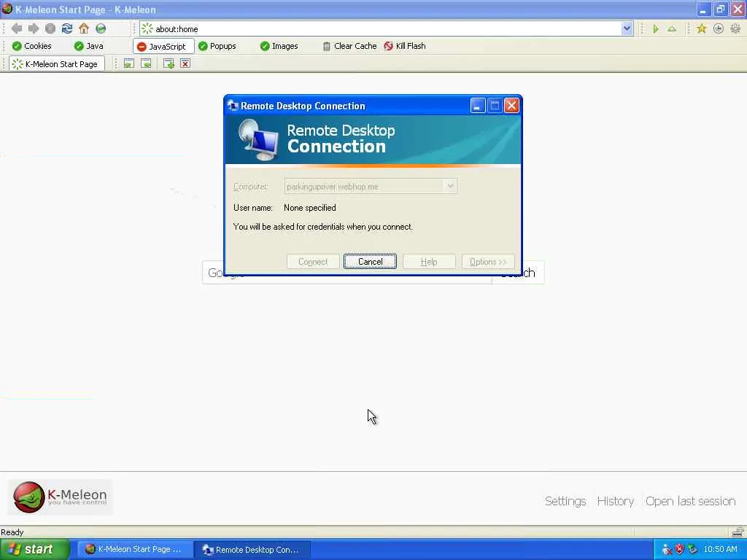Click the globe icon beside the Home button

coord(101,28)
